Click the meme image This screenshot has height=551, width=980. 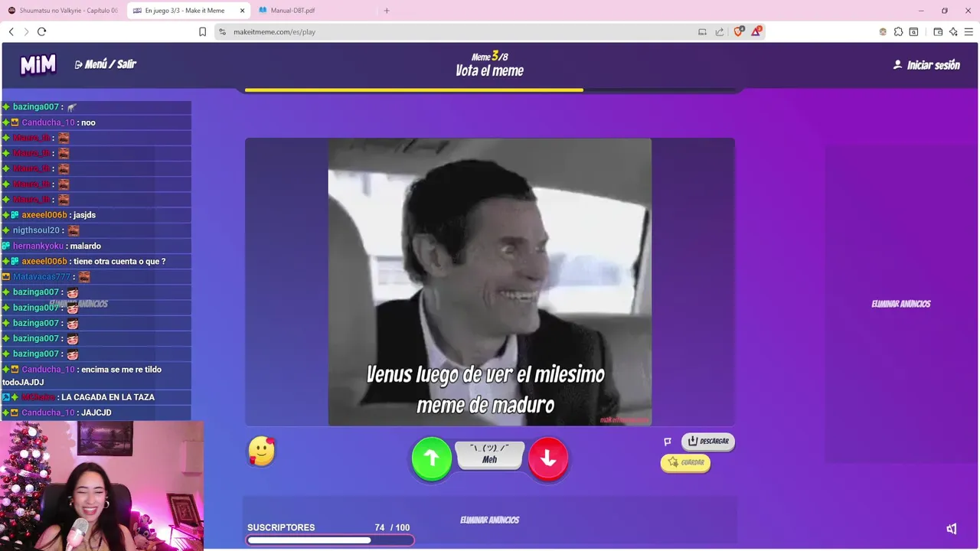pos(490,282)
